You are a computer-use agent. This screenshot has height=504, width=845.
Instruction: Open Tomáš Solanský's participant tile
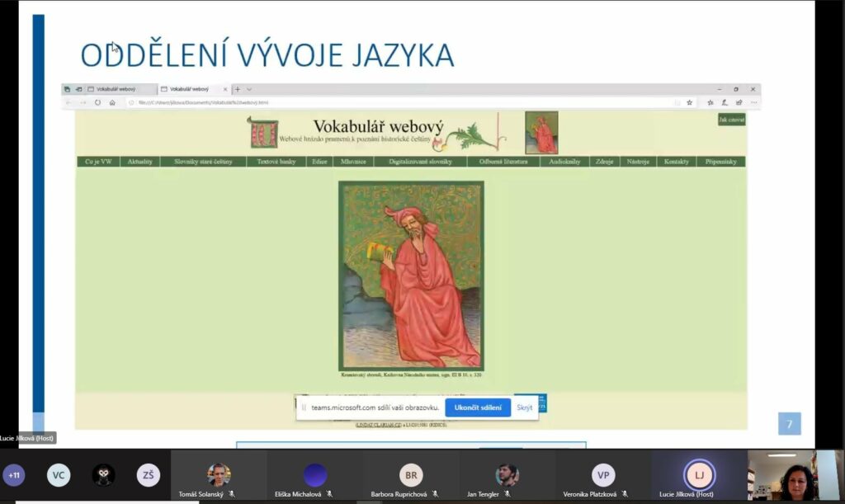coord(219,476)
